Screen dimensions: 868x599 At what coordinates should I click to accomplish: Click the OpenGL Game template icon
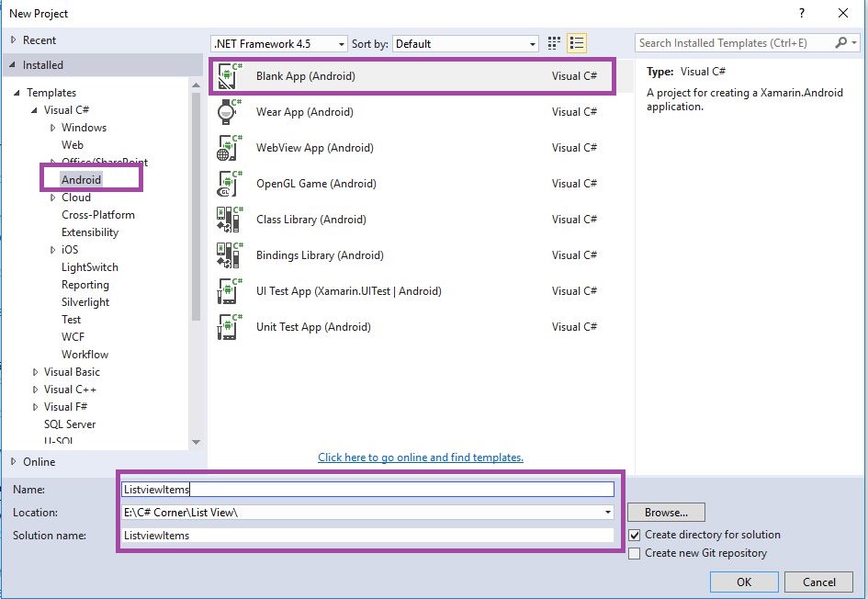point(230,184)
